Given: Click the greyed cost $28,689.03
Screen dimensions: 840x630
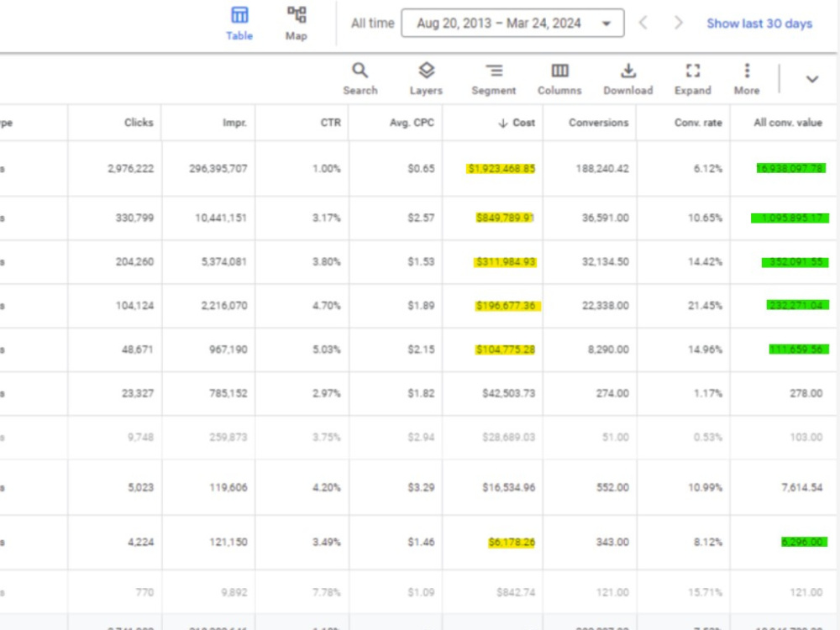Looking at the screenshot, I should (508, 438).
